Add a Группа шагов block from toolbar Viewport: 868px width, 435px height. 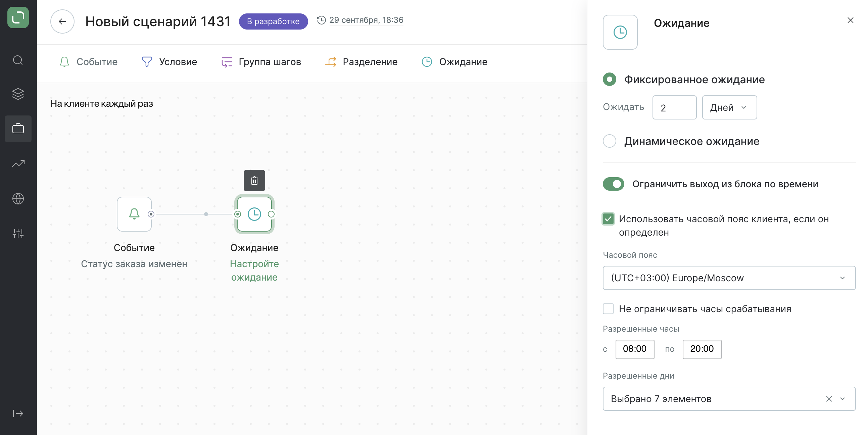point(261,62)
